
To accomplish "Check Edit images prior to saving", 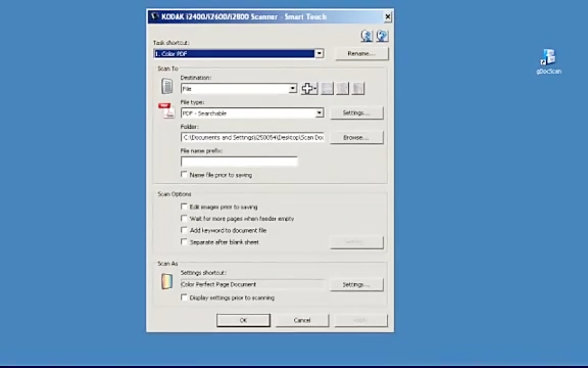I will (184, 207).
